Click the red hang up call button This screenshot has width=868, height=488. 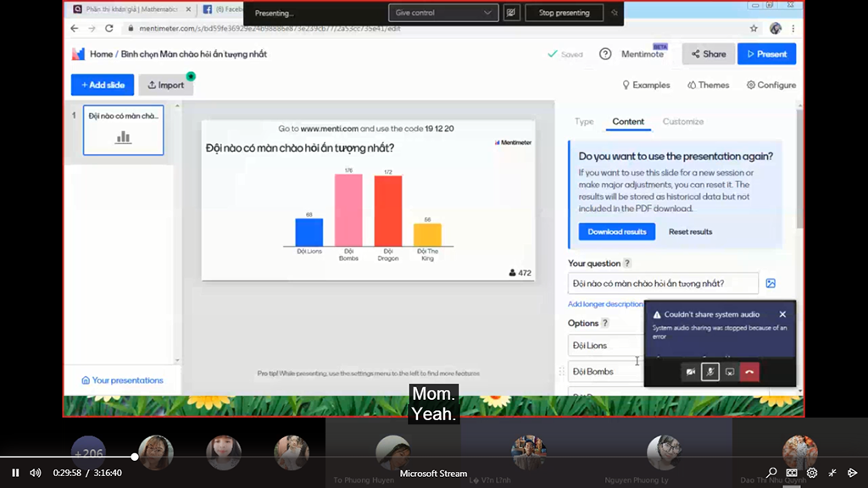coord(749,372)
